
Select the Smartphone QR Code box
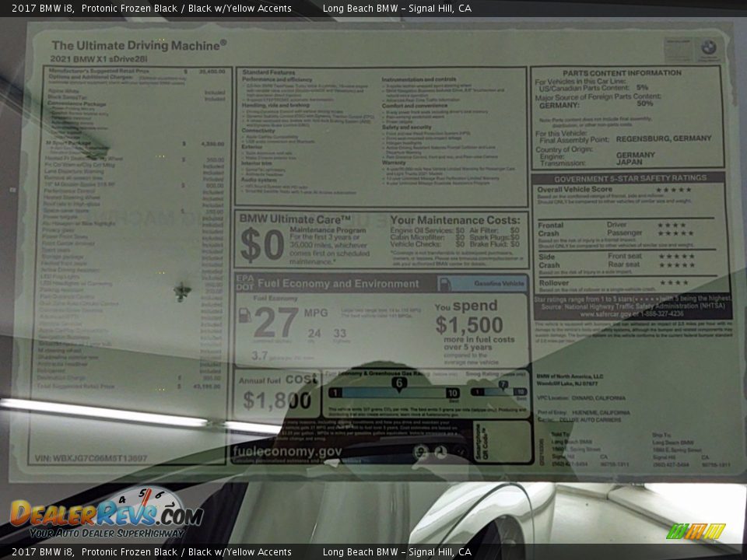click(x=503, y=442)
